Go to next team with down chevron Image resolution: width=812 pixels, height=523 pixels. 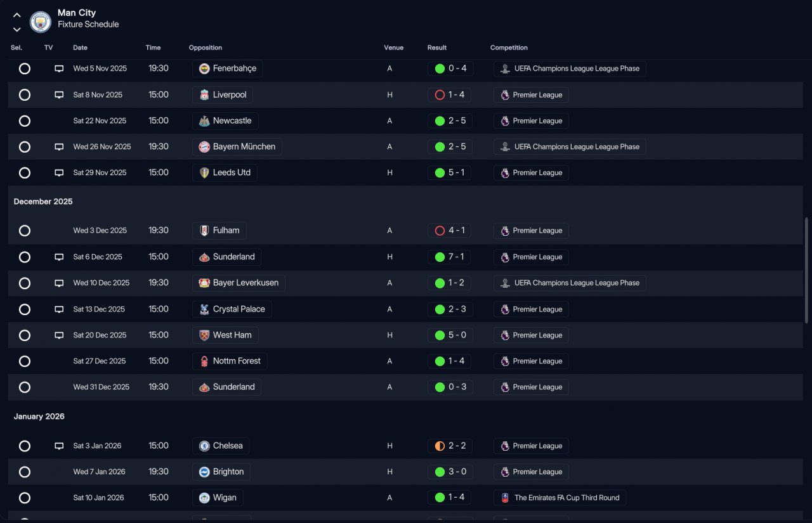point(17,29)
